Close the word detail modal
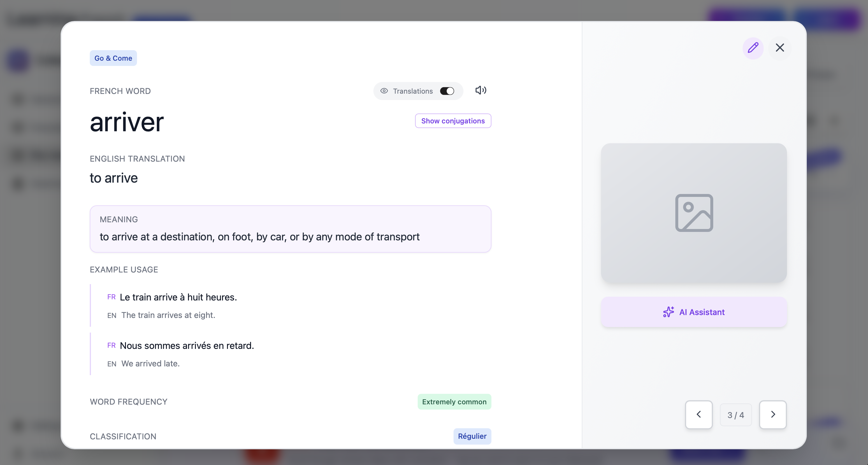Image resolution: width=868 pixels, height=465 pixels. (x=780, y=48)
